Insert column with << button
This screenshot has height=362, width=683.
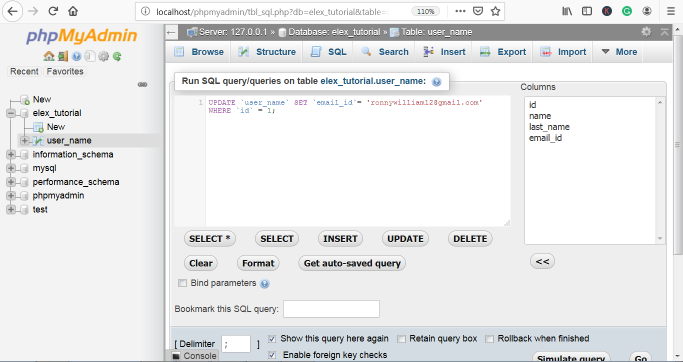point(542,261)
